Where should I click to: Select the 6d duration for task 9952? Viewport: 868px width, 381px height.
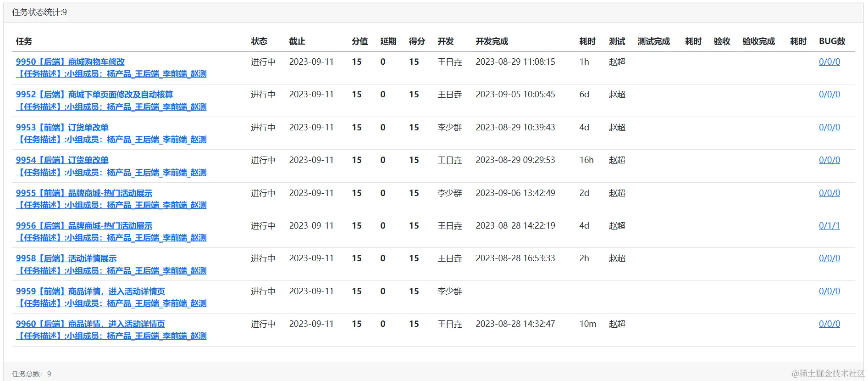pyautogui.click(x=584, y=95)
